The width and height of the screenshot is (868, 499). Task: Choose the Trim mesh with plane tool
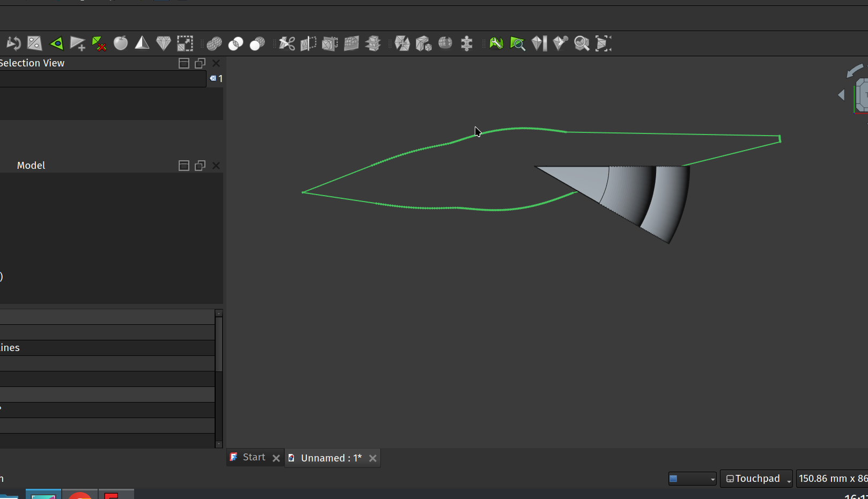point(330,43)
